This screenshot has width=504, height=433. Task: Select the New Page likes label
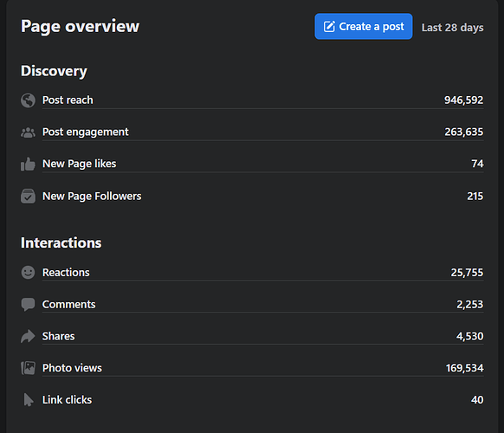tap(79, 164)
